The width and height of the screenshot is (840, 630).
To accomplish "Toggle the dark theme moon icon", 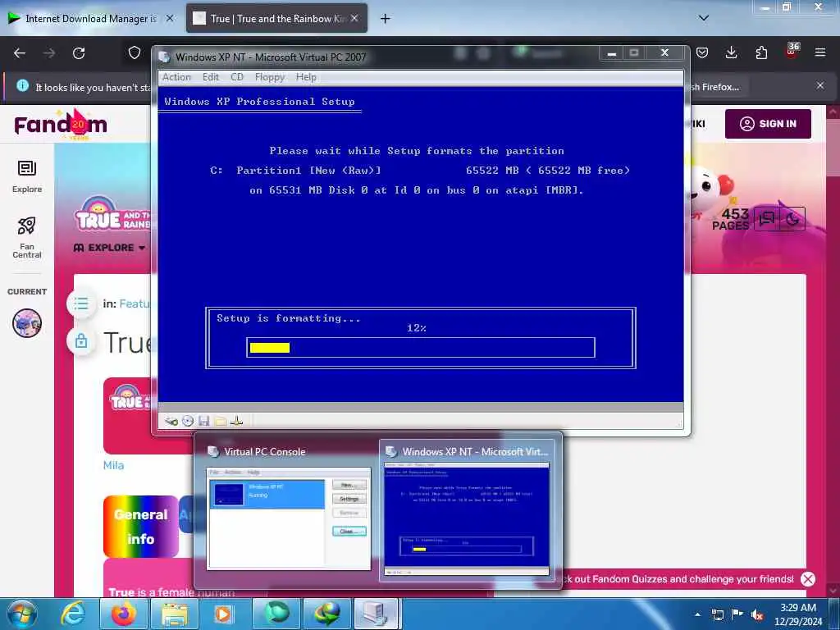I will coord(792,218).
